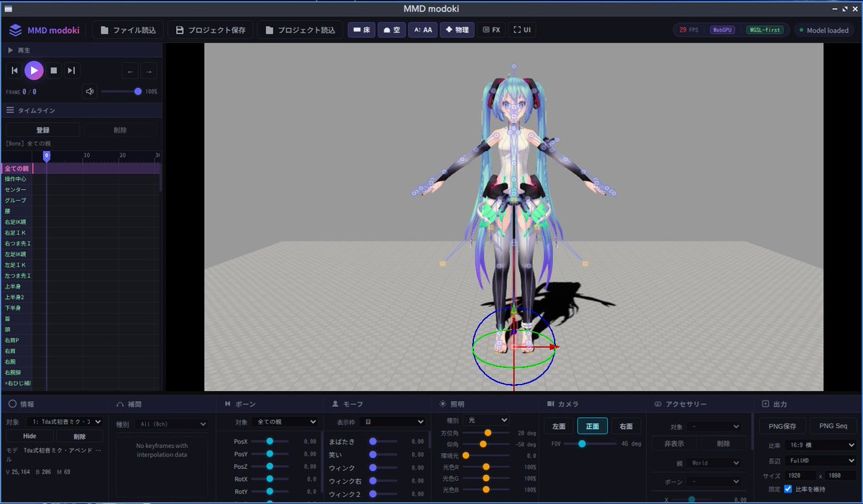This screenshot has height=504, width=863.
Task: Jump to first frame
Action: 14,70
